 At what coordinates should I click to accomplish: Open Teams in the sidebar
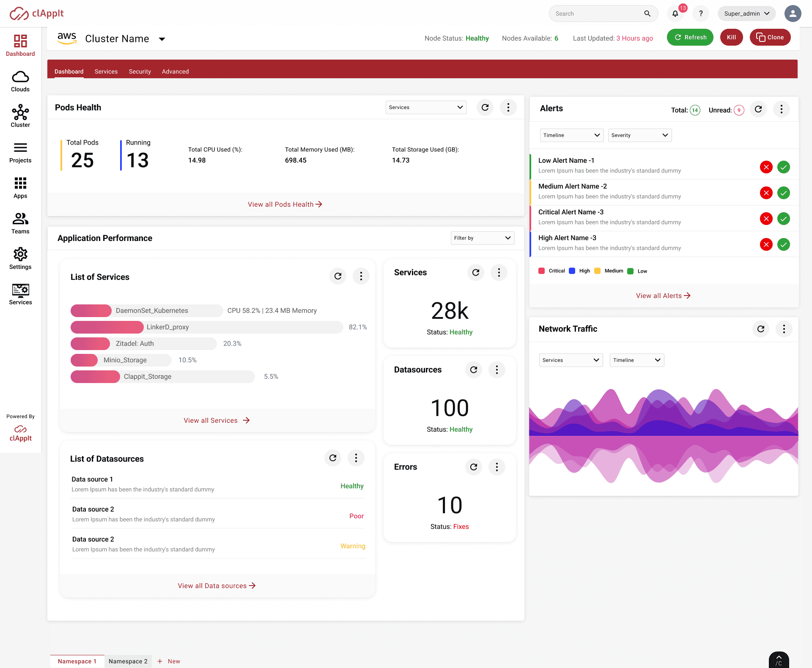[20, 223]
